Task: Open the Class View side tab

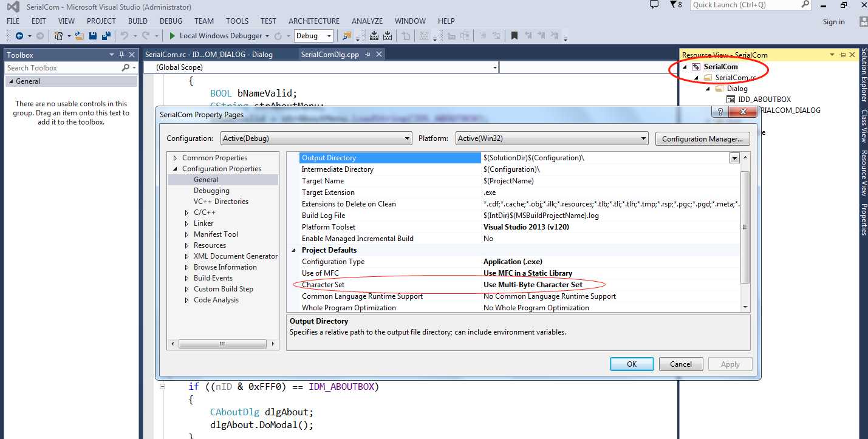Action: [x=864, y=126]
